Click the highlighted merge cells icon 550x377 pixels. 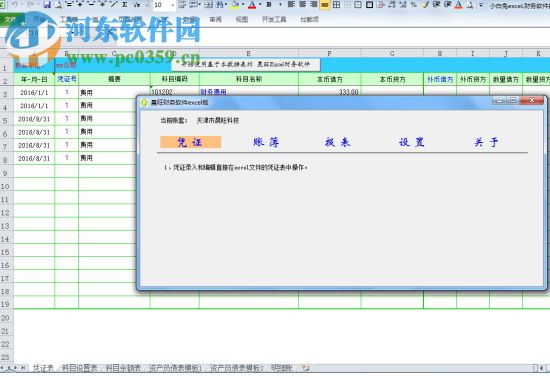point(325,5)
